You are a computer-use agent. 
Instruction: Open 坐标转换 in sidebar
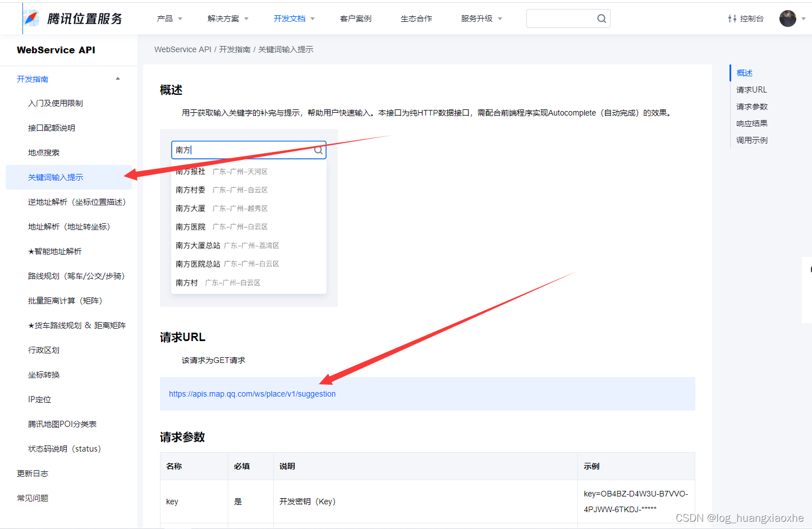coord(44,375)
